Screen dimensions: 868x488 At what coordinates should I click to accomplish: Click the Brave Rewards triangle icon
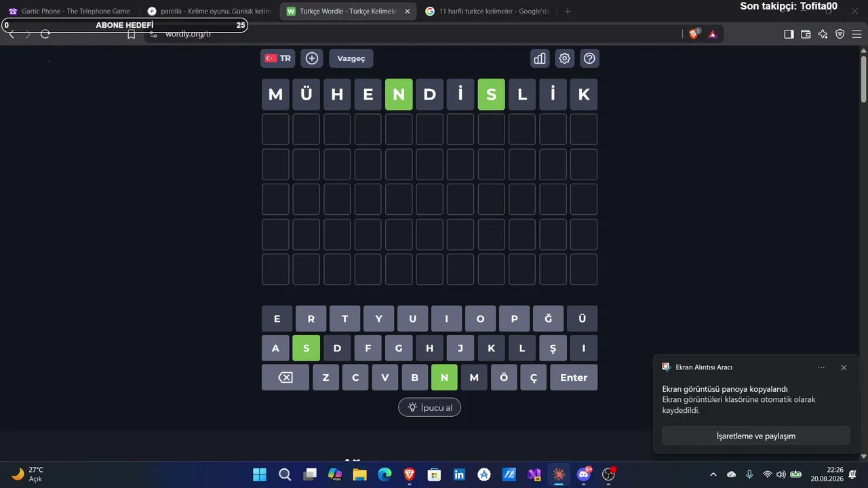(713, 34)
